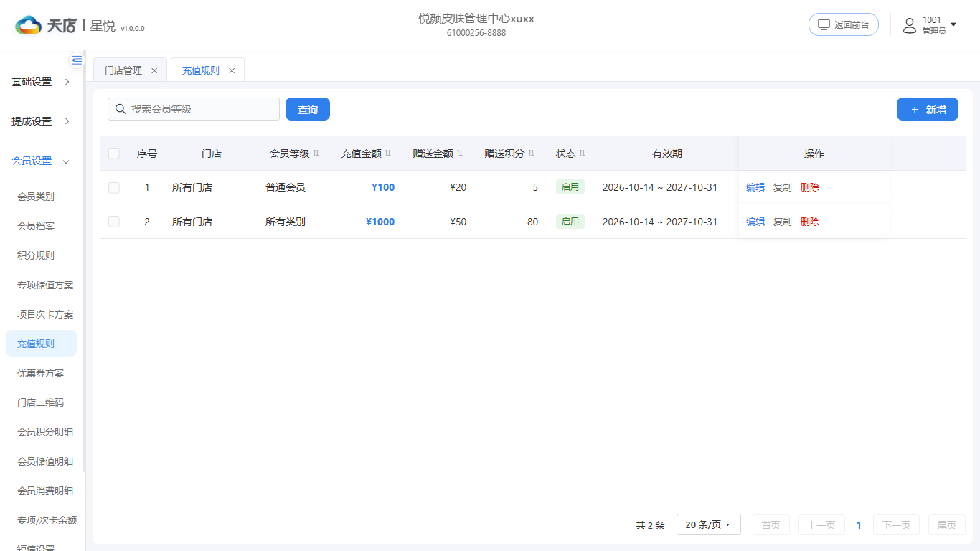Sort by 会员等级 column sort icon

pos(316,154)
